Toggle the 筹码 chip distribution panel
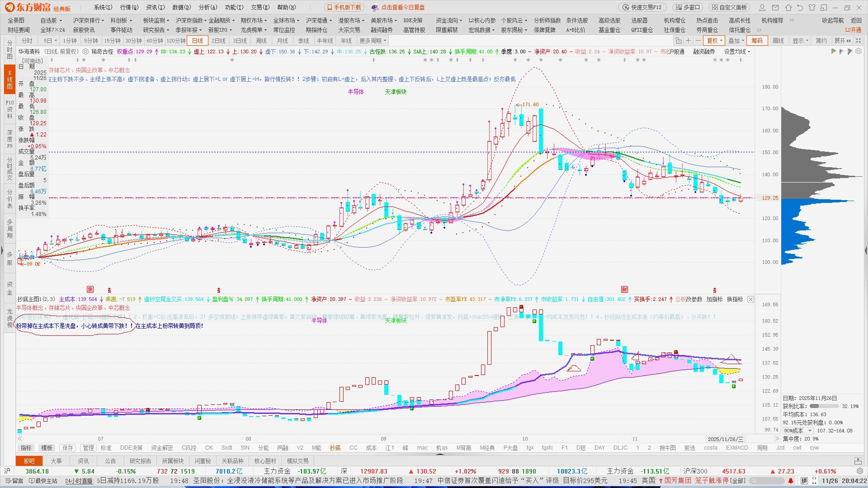The width and height of the screenshot is (868, 488). [x=757, y=41]
